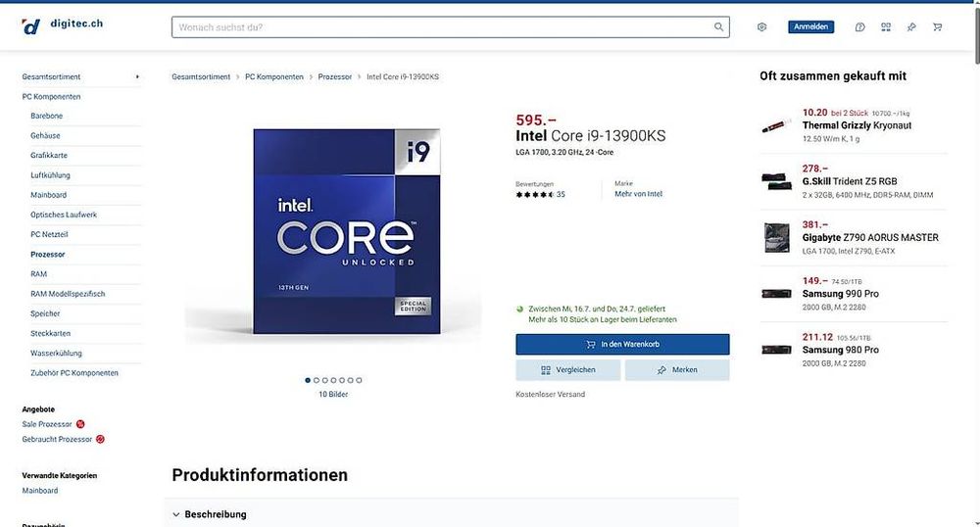Click the five-star rating bar
The height and width of the screenshot is (527, 980).
pyautogui.click(x=535, y=194)
